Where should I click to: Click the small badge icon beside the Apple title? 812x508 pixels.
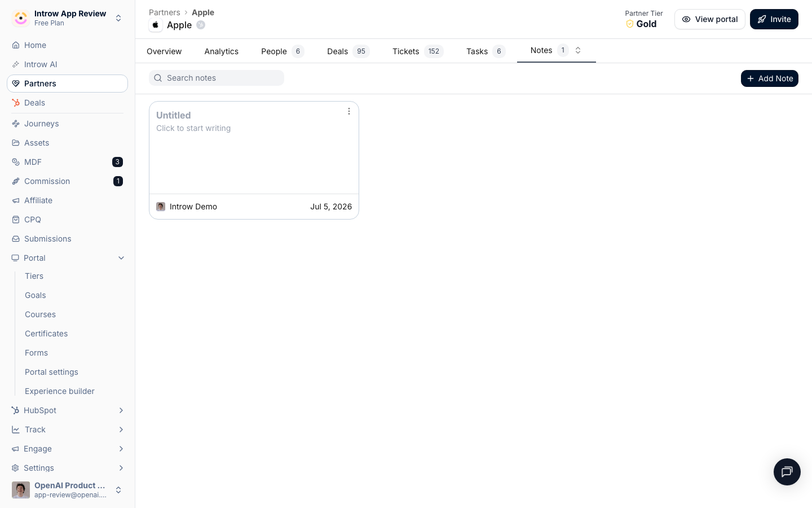point(201,25)
